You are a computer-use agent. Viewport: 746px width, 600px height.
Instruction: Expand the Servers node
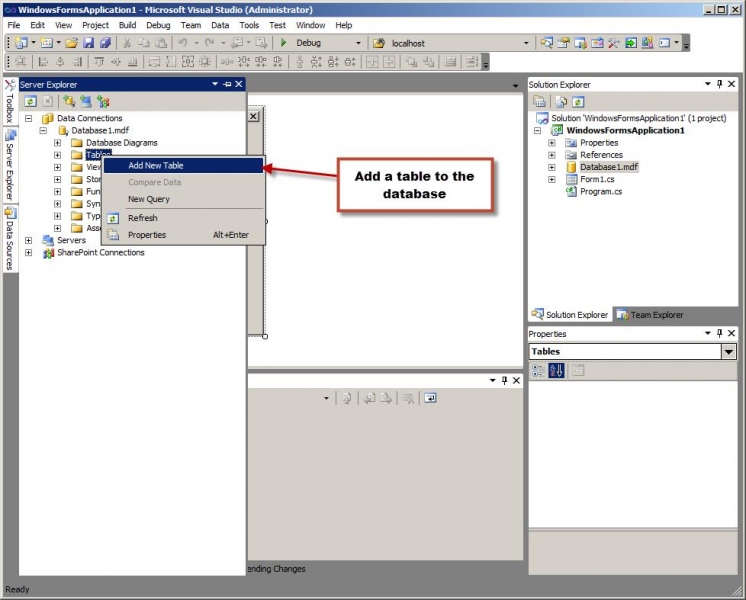tap(29, 240)
